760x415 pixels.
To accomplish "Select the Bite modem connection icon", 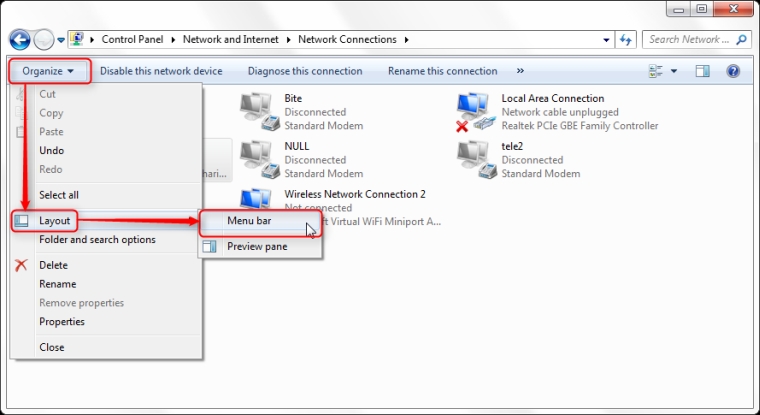I will pyautogui.click(x=260, y=111).
